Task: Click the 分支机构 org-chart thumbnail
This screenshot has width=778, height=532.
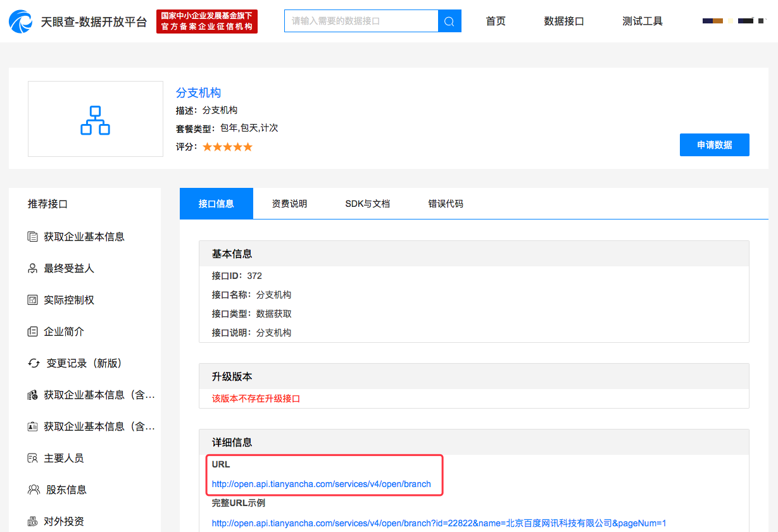Action: pyautogui.click(x=96, y=119)
